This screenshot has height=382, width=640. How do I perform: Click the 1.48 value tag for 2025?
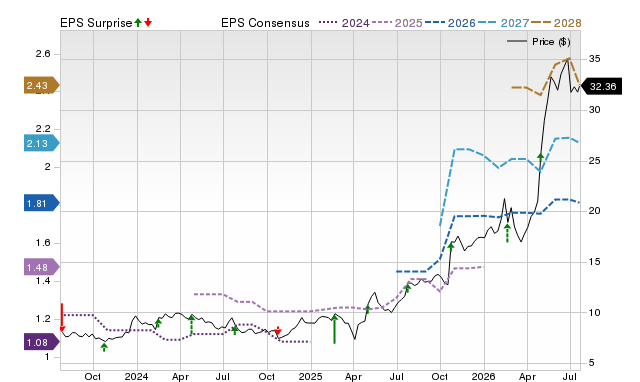(x=42, y=267)
